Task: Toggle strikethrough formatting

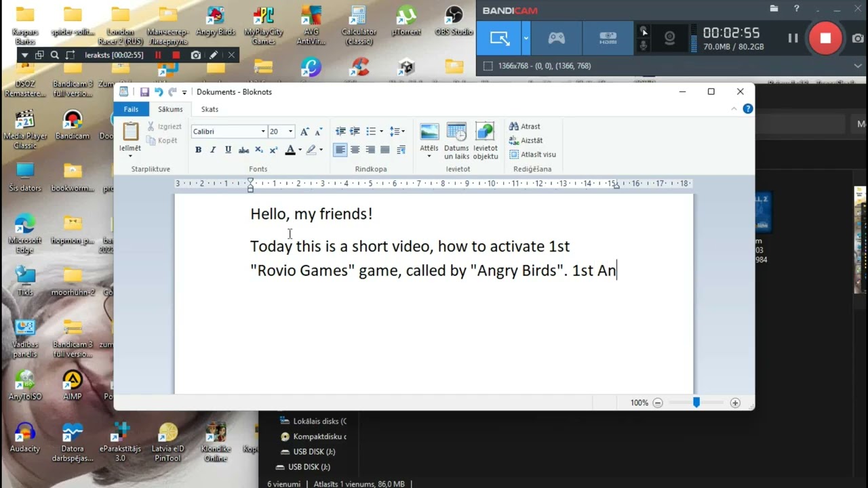Action: coord(243,150)
